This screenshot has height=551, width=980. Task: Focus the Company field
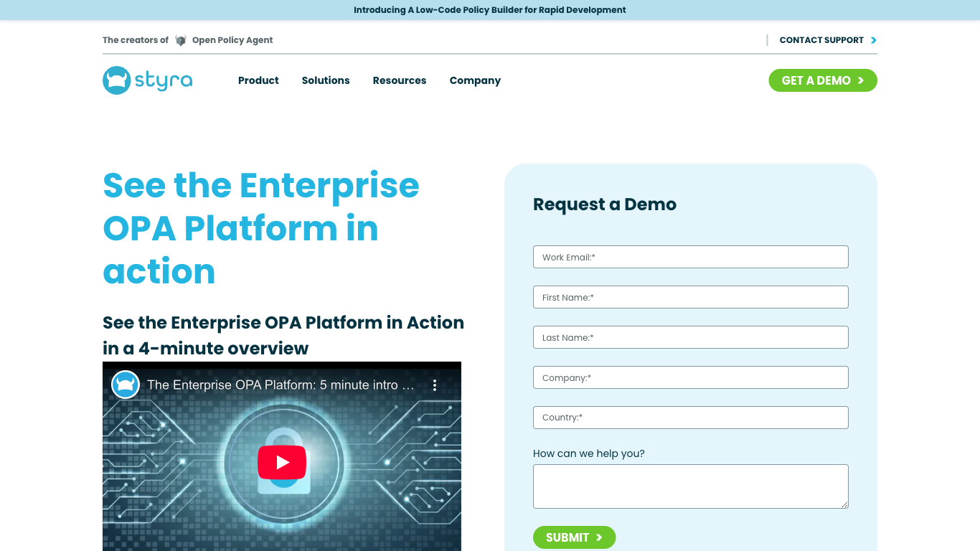click(691, 377)
